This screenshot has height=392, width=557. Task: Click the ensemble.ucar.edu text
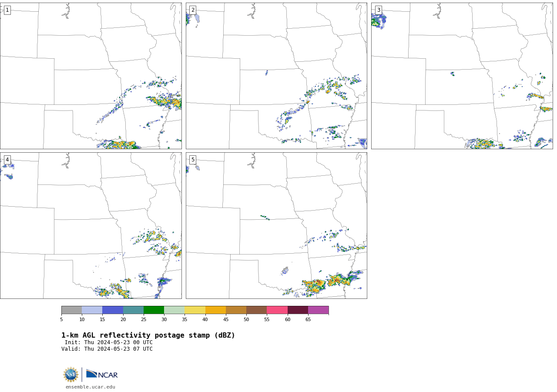tap(91, 387)
